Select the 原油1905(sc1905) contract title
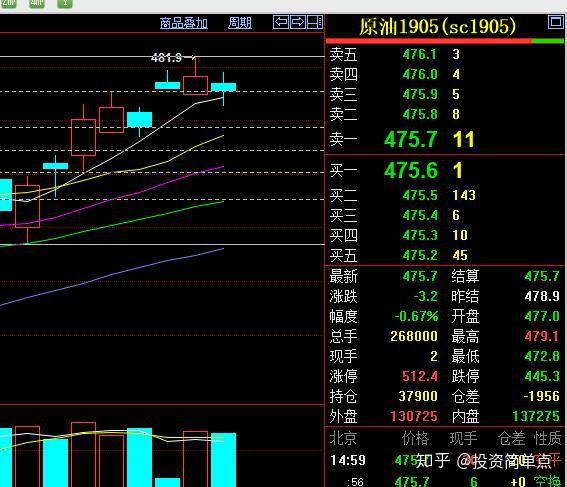Screen dimensions: 567x487 (438, 26)
